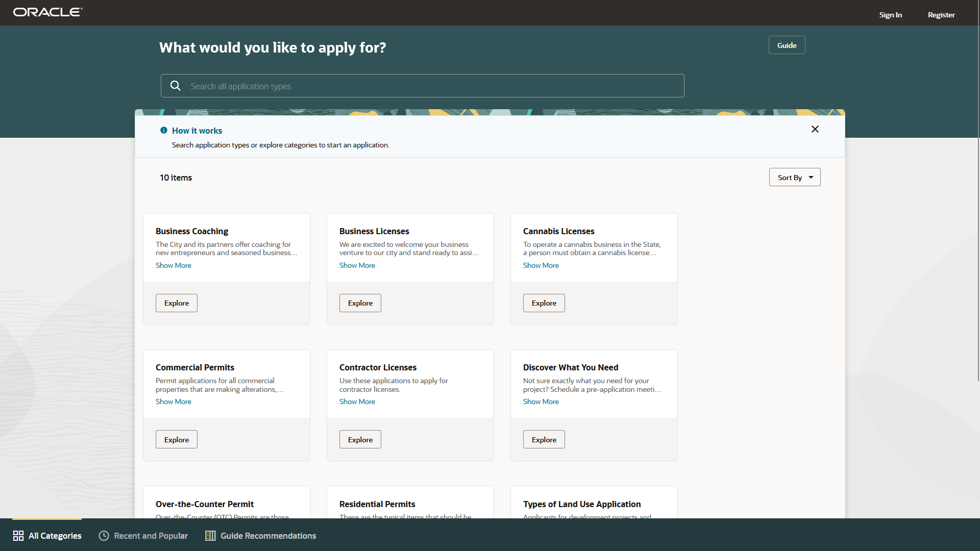The width and height of the screenshot is (980, 551).
Task: Expand Business Coaching Show More link
Action: (173, 264)
